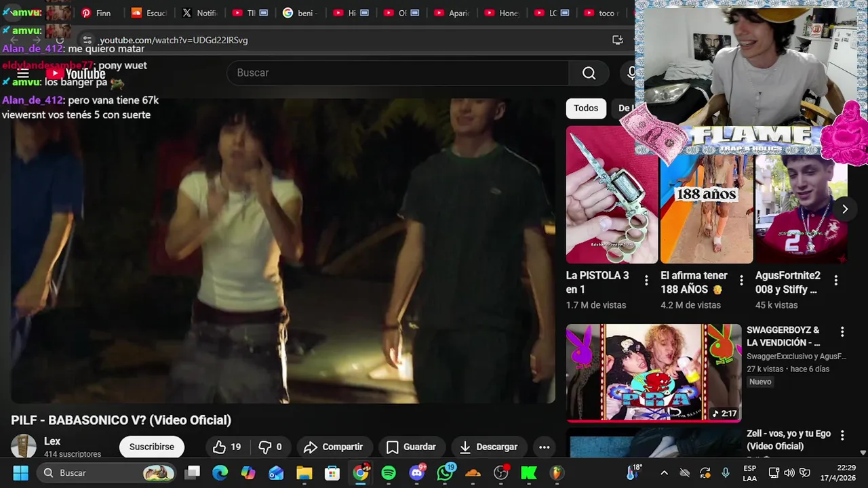
Task: Open the Lex channel name link
Action: [x=52, y=441]
